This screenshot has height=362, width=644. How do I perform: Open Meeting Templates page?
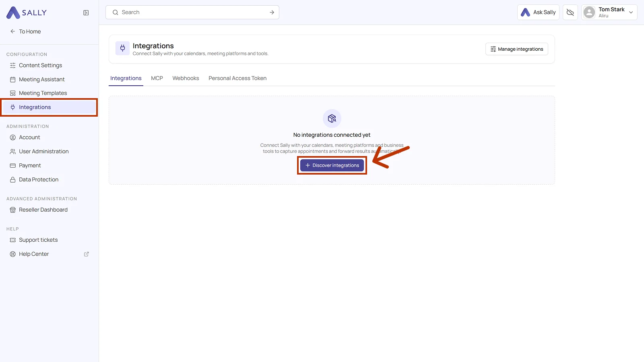49,93
